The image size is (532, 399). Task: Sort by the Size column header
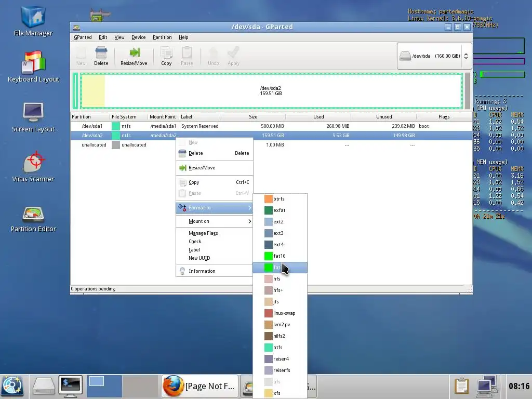[253, 117]
